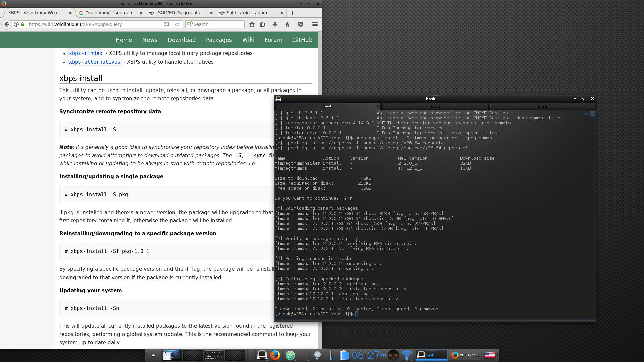Open the terminal tab overview grid icon
644x362 pixels.
click(593, 114)
